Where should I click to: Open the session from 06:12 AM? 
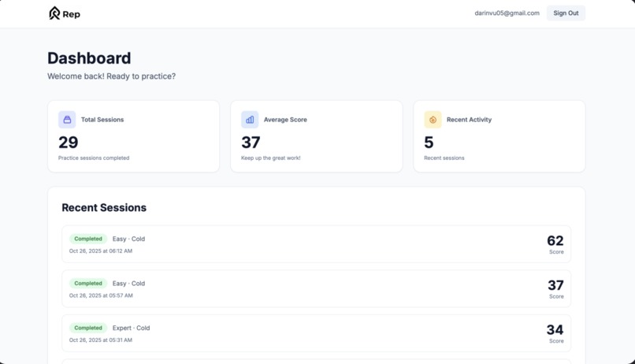click(x=316, y=244)
